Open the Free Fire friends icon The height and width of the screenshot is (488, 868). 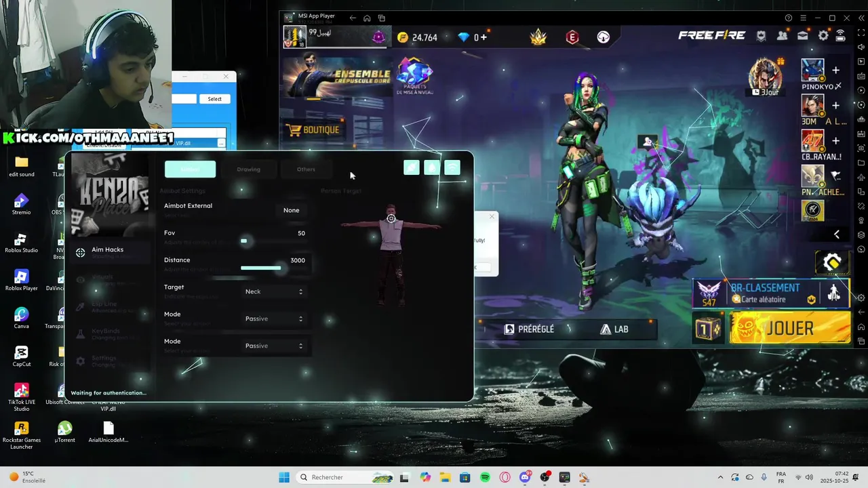pyautogui.click(x=783, y=36)
